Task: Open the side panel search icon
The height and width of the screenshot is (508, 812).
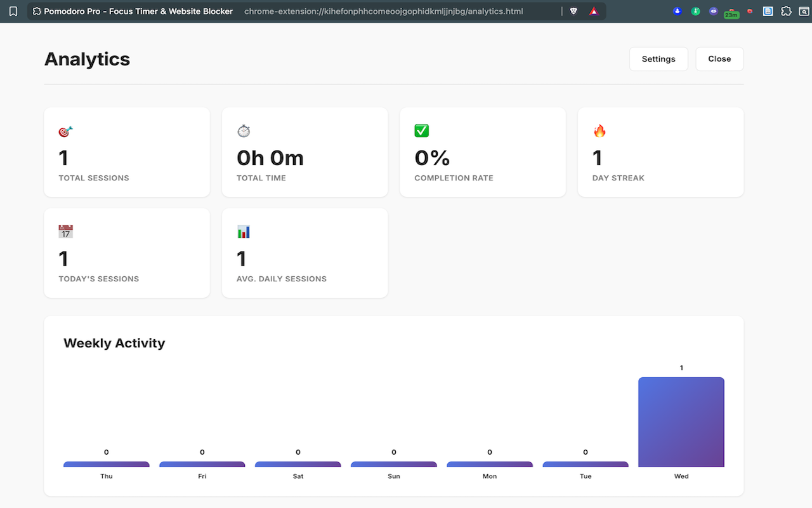Action: [803, 11]
